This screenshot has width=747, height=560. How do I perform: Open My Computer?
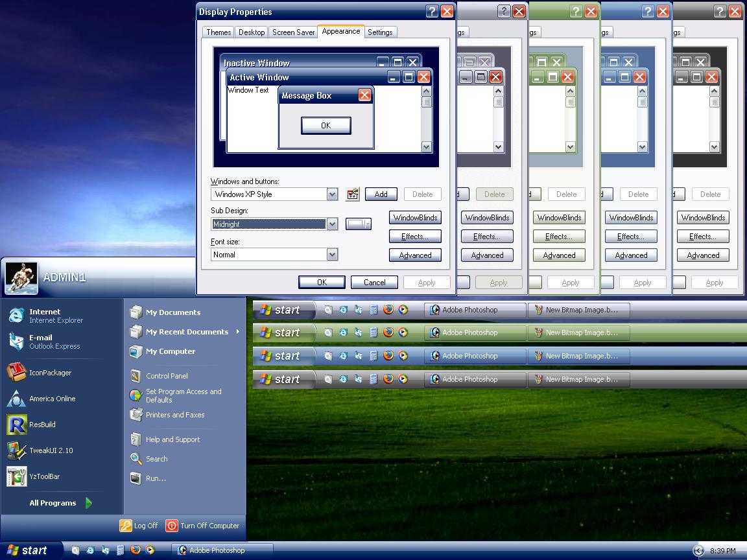[163, 351]
